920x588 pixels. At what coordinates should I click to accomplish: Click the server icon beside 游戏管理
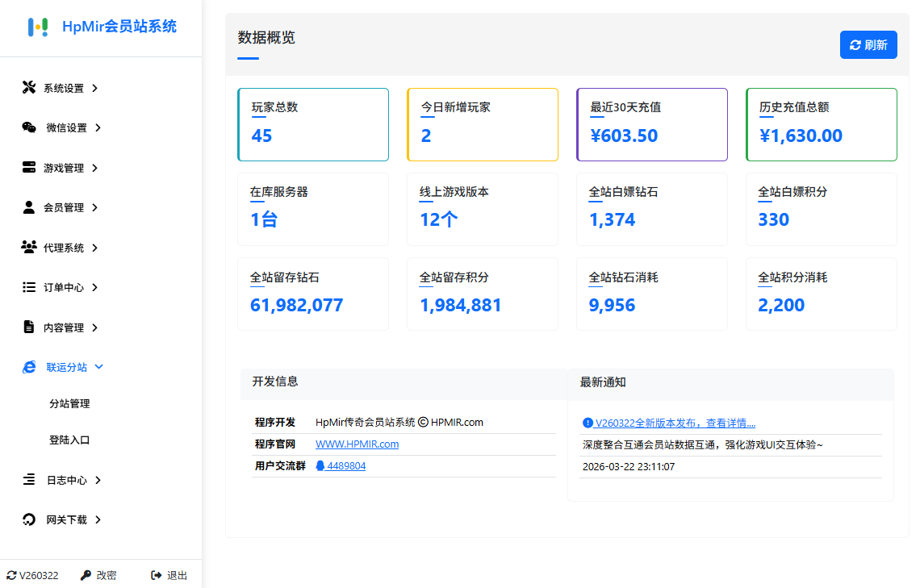coord(29,168)
